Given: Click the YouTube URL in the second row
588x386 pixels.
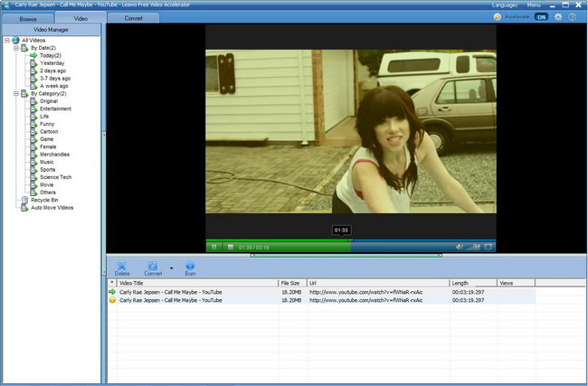Looking at the screenshot, I should (365, 300).
